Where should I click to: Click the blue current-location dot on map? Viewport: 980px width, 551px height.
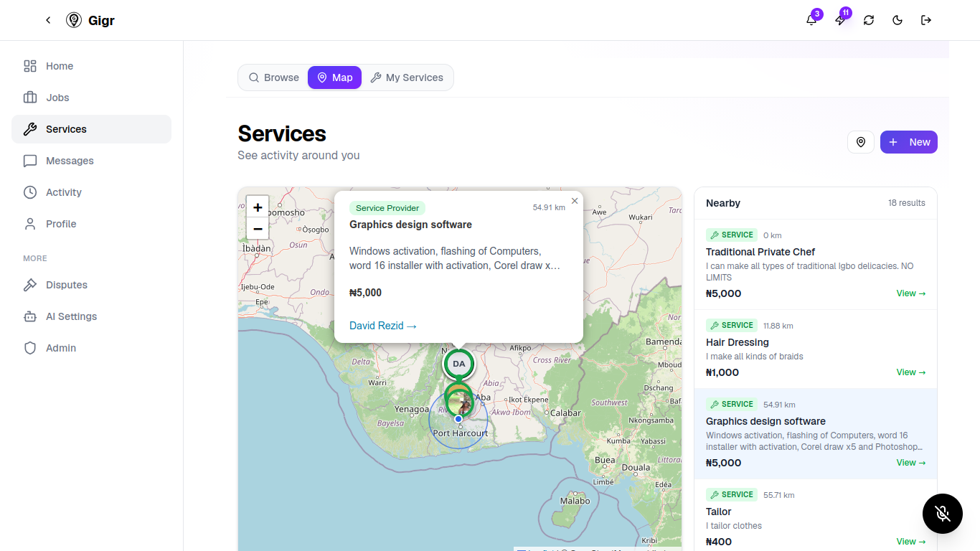click(458, 419)
